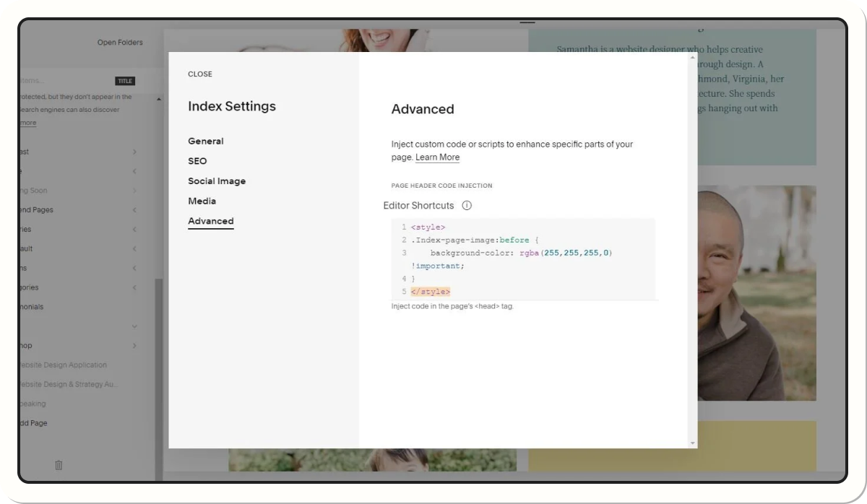Select the General tab in Index Settings
The height and width of the screenshot is (504, 867).
(205, 141)
